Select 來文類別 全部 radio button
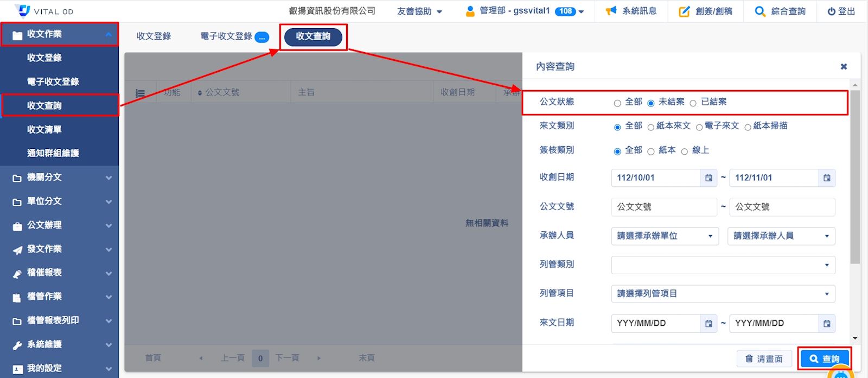This screenshot has height=378, width=868. 617,127
